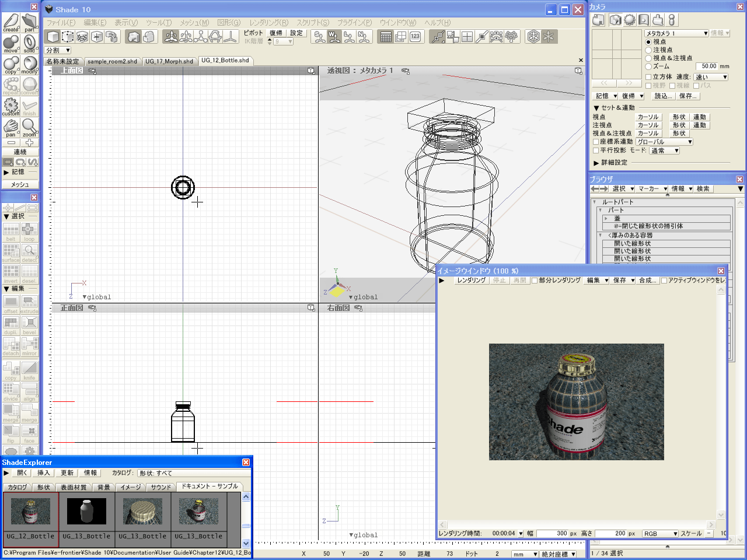Enable the 座標系連動 checkbox
Screen dimensions: 747x560
point(596,142)
